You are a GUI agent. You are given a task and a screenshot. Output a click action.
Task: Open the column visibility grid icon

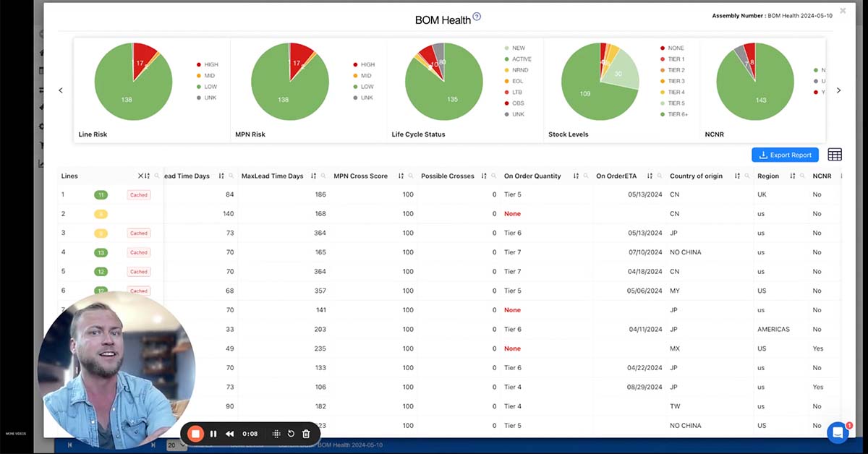click(x=835, y=154)
